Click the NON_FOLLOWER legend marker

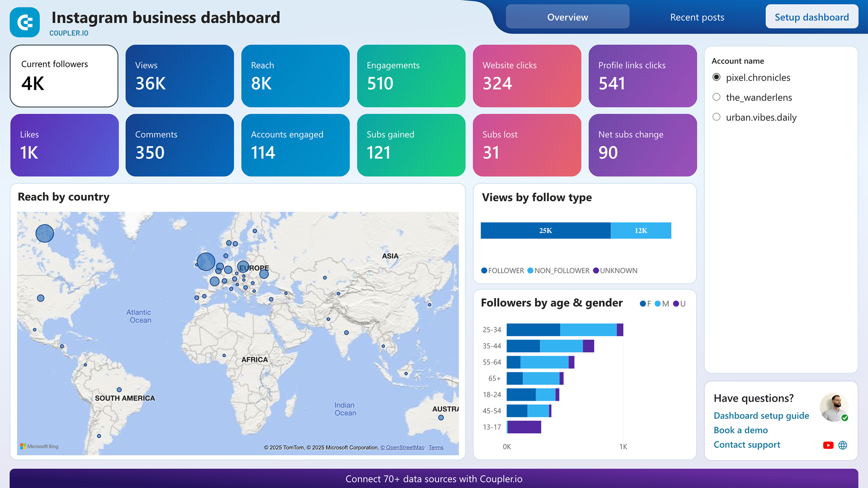[x=530, y=270]
